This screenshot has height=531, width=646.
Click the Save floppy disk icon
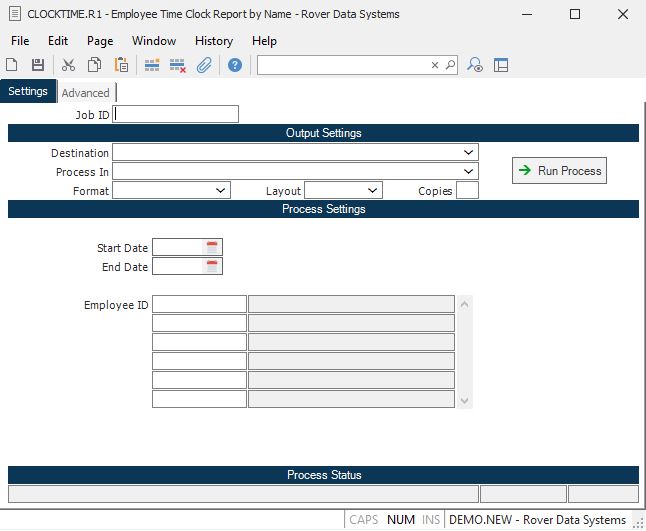(38, 65)
